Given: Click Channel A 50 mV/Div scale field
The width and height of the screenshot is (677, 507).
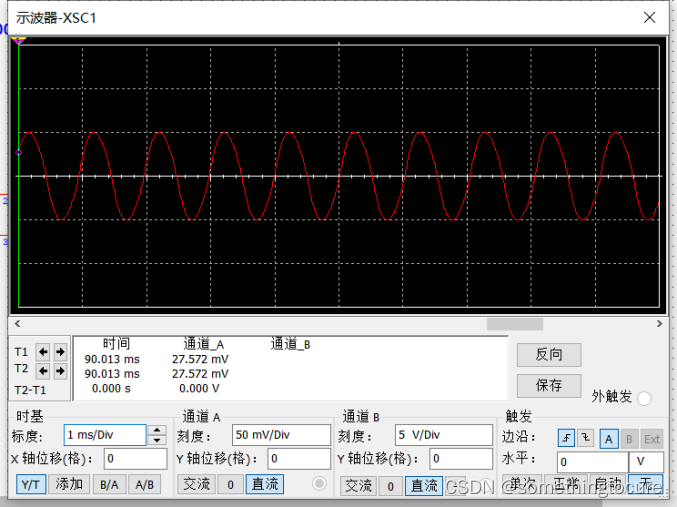Looking at the screenshot, I should [x=281, y=435].
